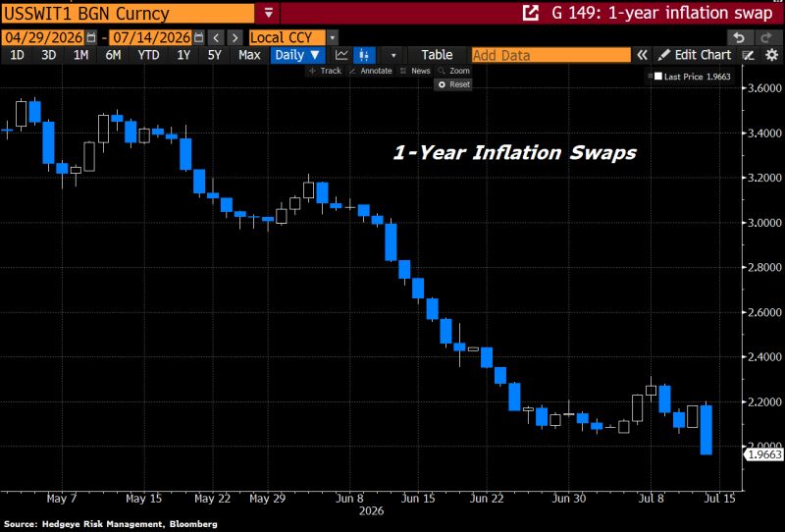This screenshot has width=785, height=532.
Task: Click the Add Data input field
Action: click(x=550, y=55)
